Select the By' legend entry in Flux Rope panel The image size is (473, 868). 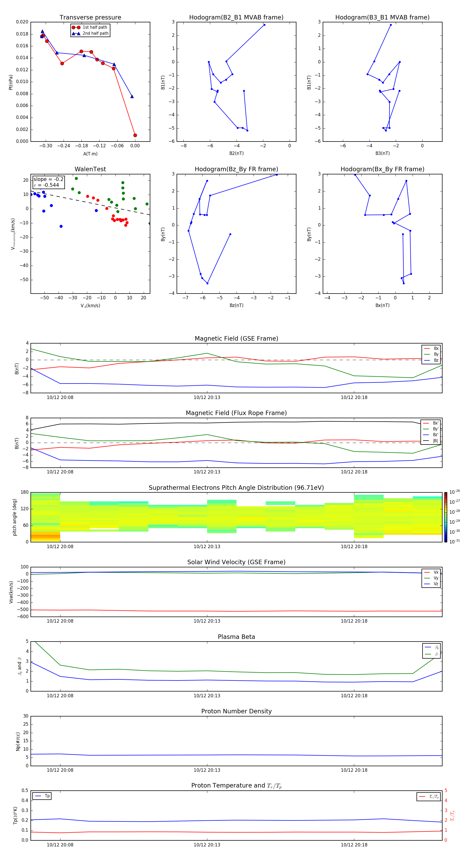pos(431,429)
